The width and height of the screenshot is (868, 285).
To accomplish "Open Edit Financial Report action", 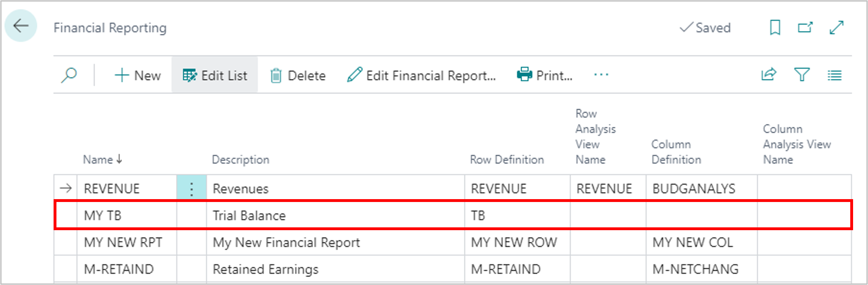I will (x=421, y=75).
